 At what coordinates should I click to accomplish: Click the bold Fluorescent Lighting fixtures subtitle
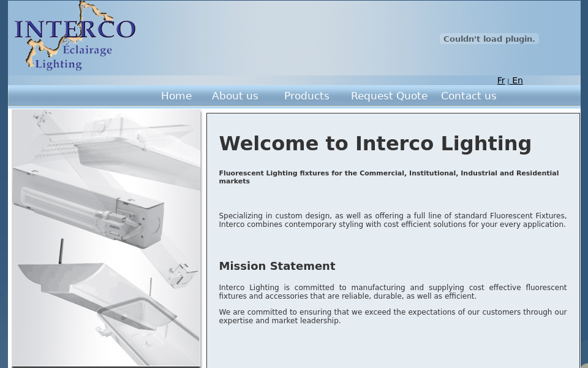(x=388, y=177)
